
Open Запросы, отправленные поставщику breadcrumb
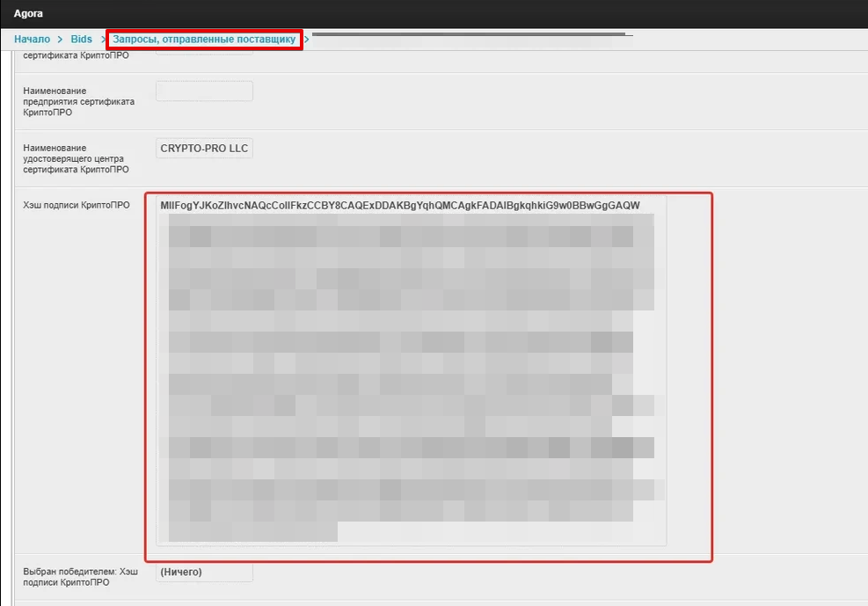[204, 40]
